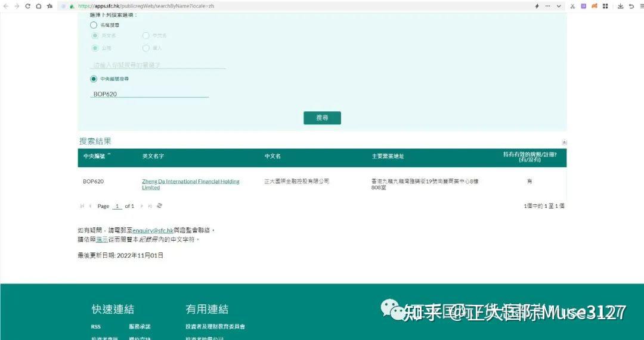
Task: Go to first page pagination icon
Action: click(x=82, y=206)
